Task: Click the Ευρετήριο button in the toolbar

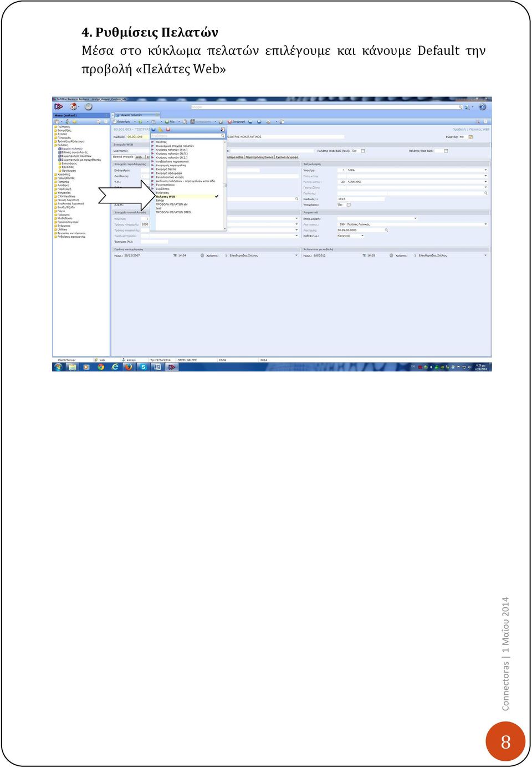Action: pyautogui.click(x=122, y=121)
